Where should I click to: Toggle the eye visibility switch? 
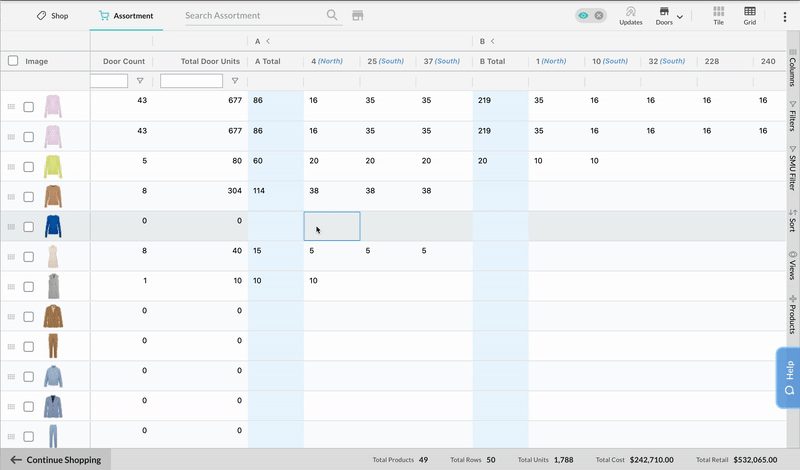click(x=590, y=16)
